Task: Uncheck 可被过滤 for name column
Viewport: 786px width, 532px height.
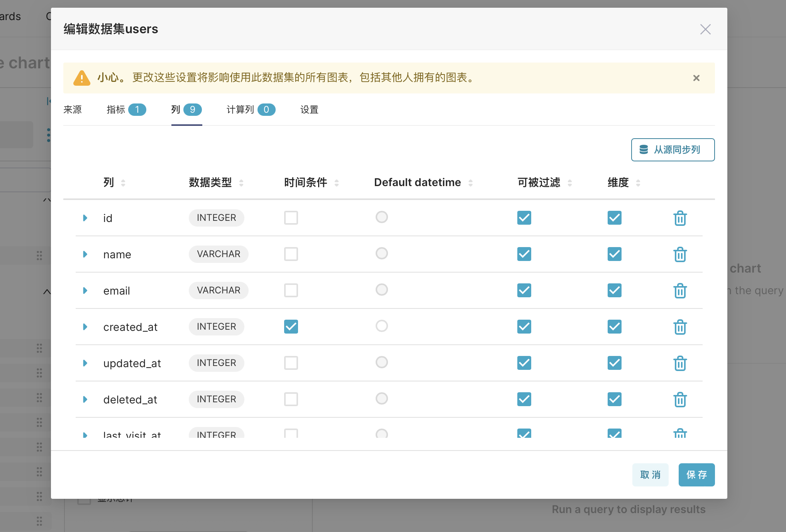Action: [524, 254]
